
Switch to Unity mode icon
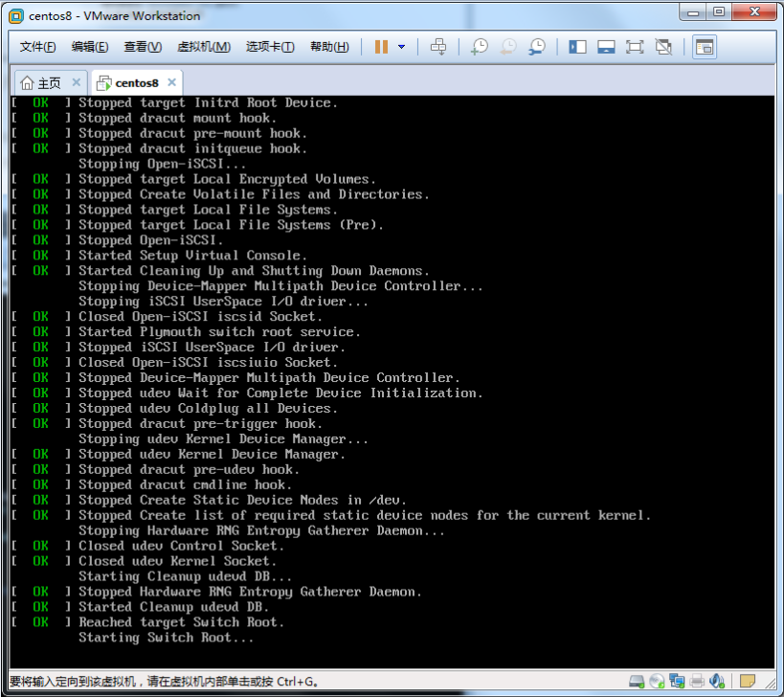tap(663, 47)
